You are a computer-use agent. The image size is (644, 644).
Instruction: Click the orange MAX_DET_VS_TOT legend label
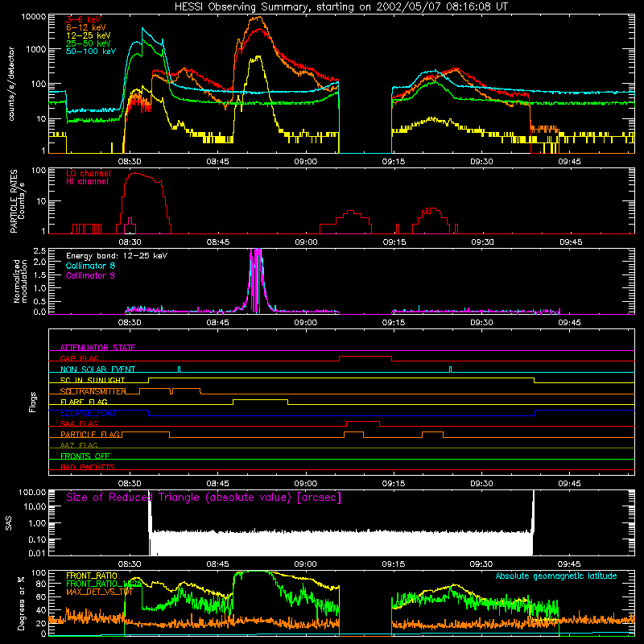tap(100, 592)
